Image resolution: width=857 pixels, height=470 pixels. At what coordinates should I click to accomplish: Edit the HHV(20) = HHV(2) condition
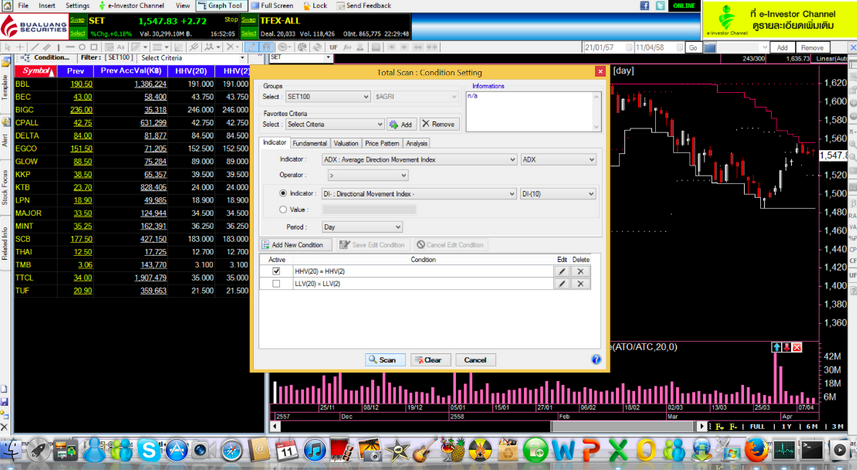[561, 271]
